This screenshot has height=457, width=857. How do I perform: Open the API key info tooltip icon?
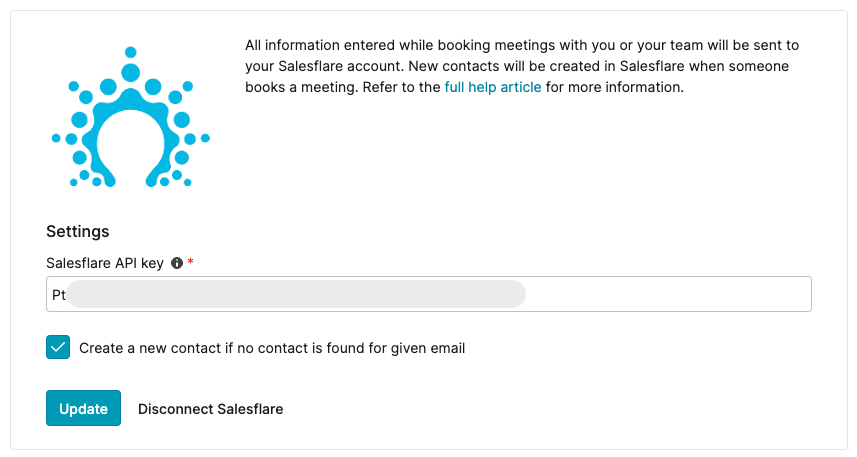tap(177, 263)
